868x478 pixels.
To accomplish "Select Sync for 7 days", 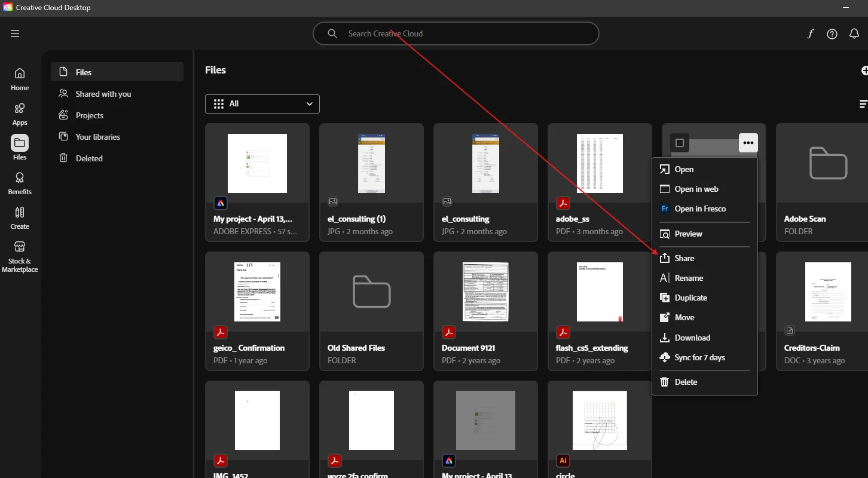I will [705, 357].
